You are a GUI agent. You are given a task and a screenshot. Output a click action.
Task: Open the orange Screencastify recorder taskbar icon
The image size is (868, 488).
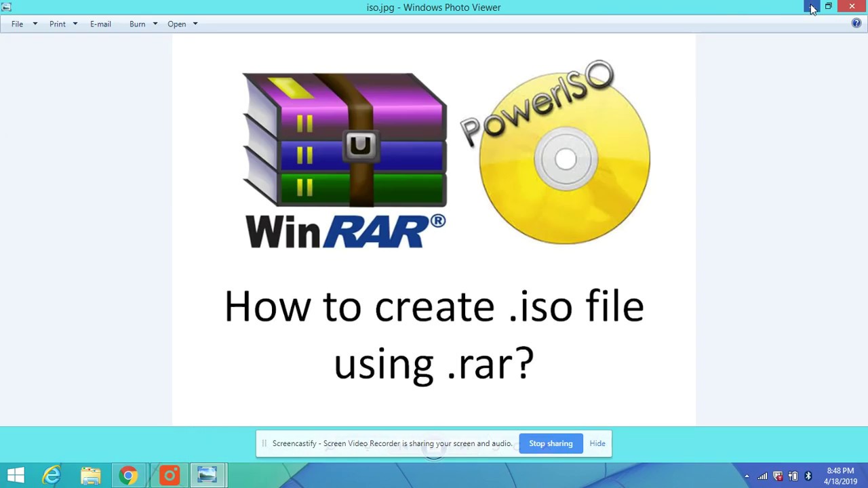169,476
